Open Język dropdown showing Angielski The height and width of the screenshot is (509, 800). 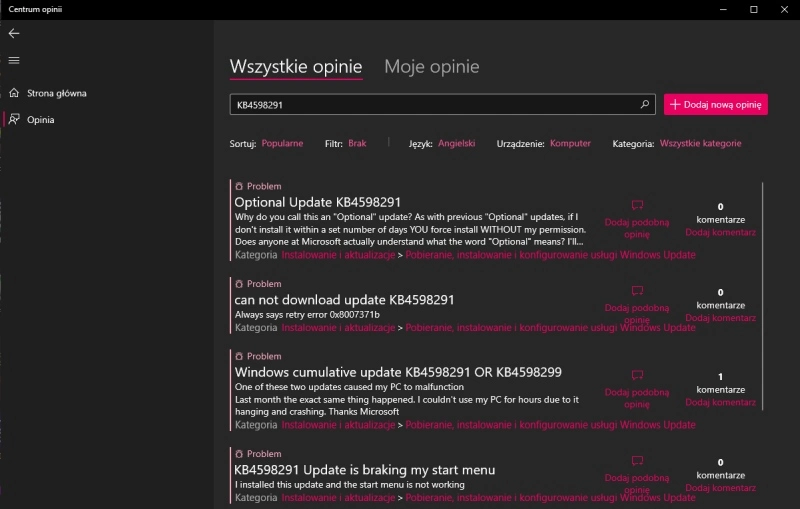[457, 143]
